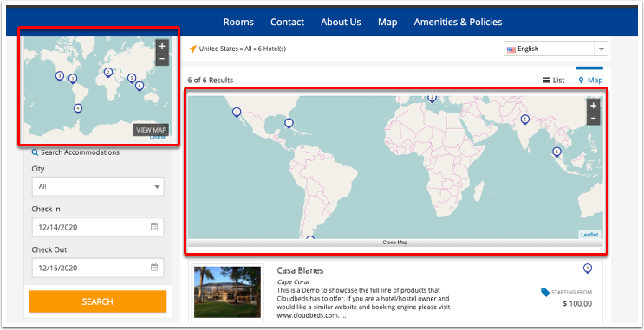
Task: Select map marker 6 on large map
Action: pyautogui.click(x=556, y=152)
